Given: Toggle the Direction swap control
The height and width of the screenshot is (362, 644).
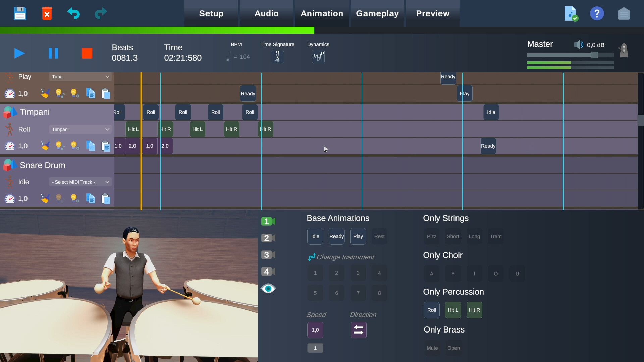Looking at the screenshot, I should 358,330.
